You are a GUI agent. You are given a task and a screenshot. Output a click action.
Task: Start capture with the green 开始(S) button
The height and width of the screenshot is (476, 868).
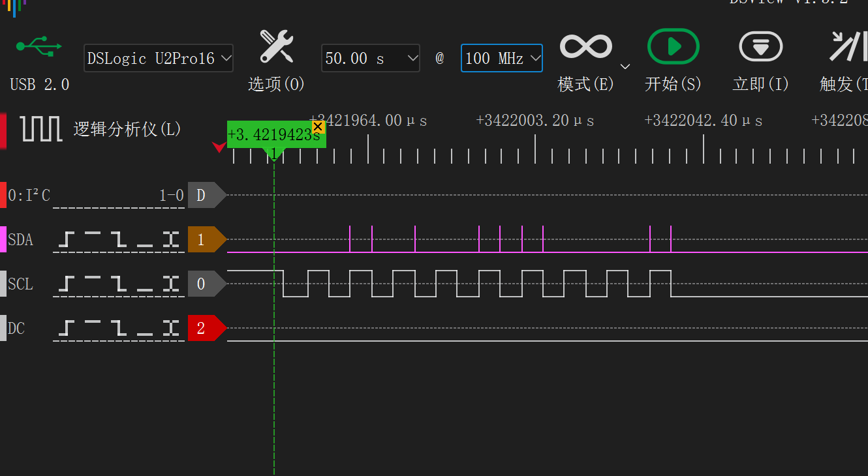coord(673,46)
